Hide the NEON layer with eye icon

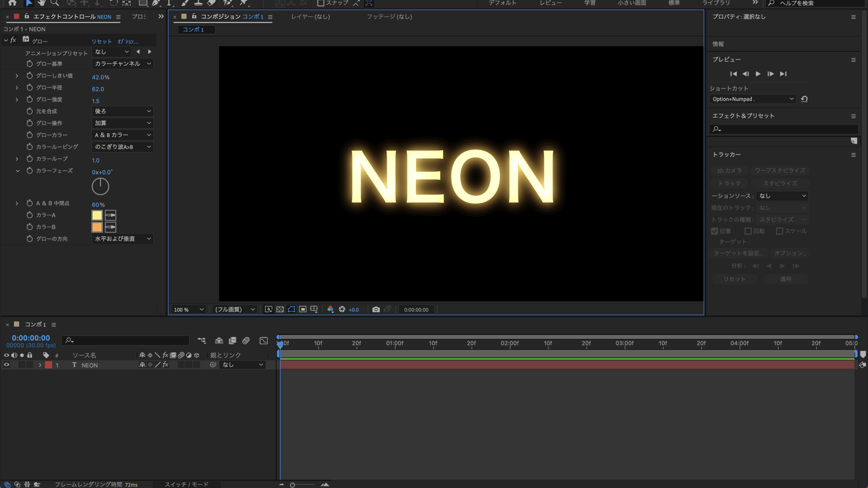[x=6, y=365]
